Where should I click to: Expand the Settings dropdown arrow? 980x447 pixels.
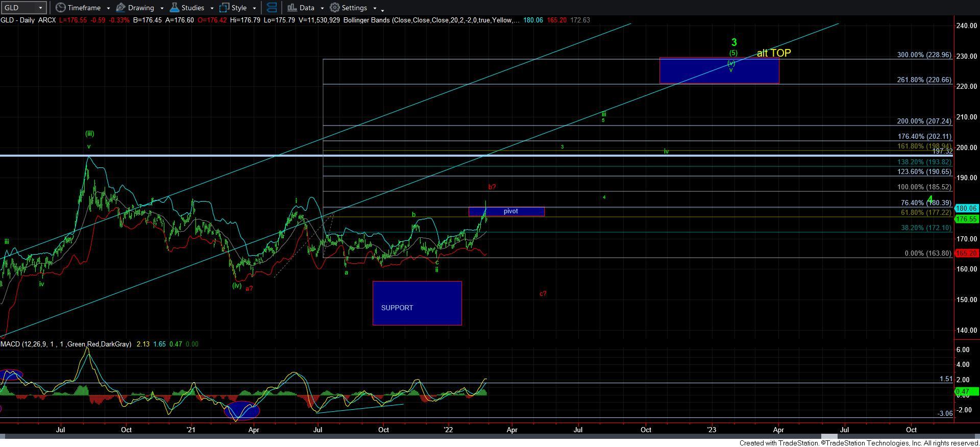tap(375, 8)
